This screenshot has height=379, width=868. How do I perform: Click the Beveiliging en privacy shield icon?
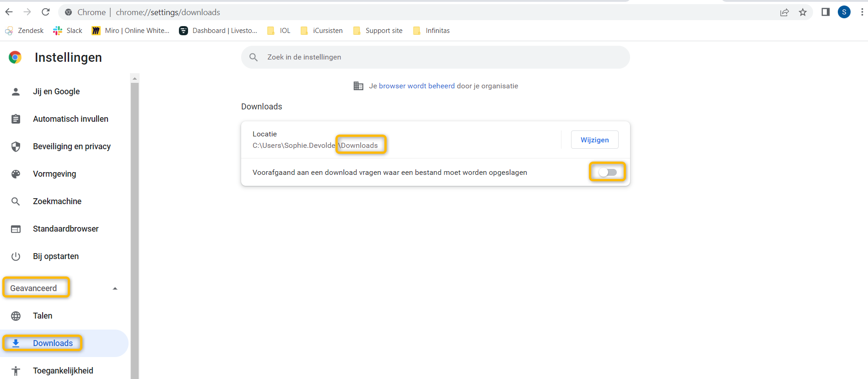16,146
